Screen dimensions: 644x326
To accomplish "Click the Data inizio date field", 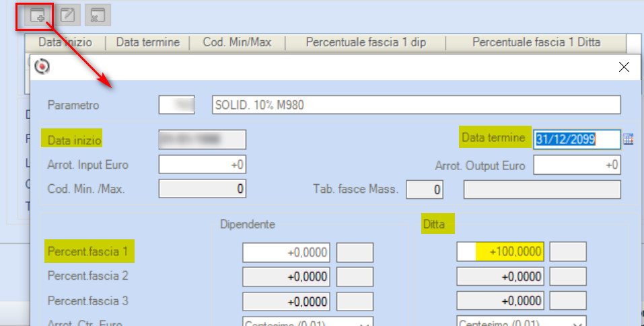I will (x=203, y=139).
